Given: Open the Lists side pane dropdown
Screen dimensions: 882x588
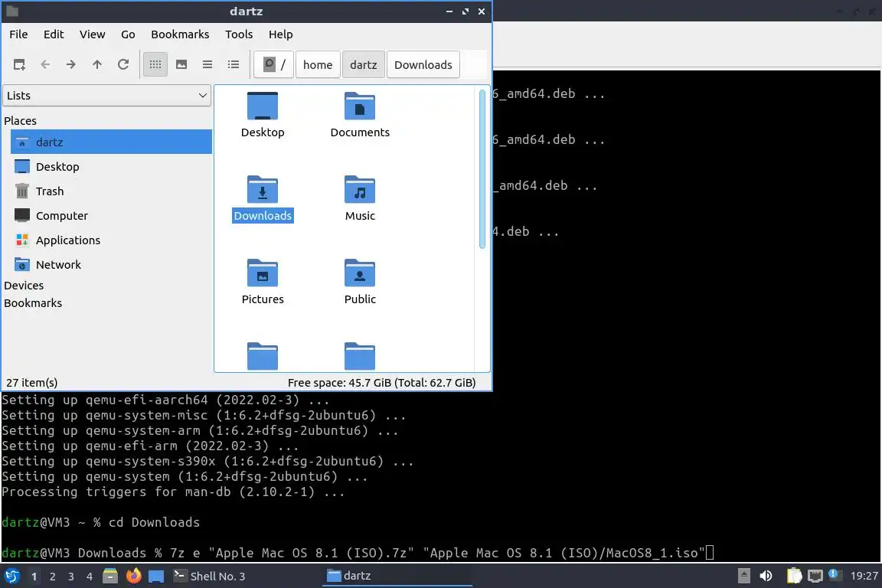Looking at the screenshot, I should (x=107, y=96).
